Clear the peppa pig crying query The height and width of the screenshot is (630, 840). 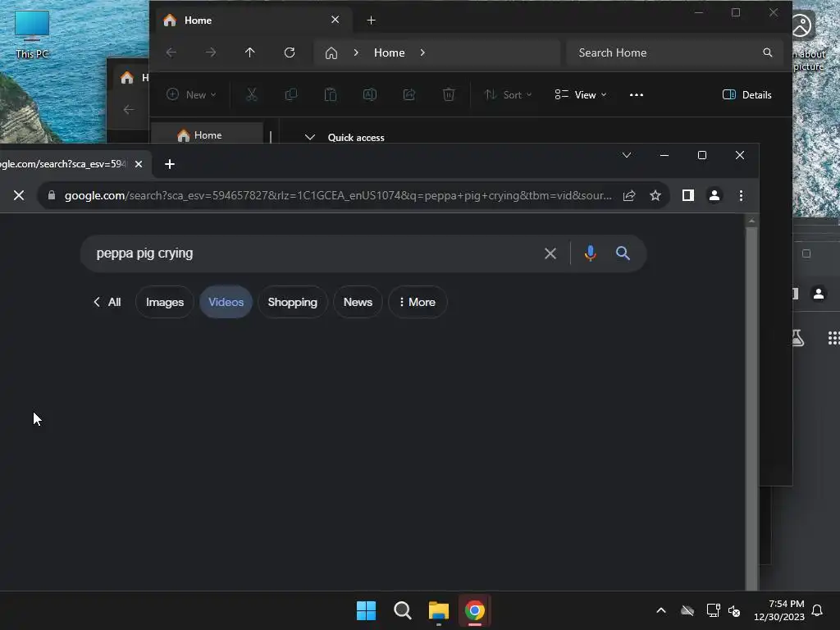click(550, 253)
